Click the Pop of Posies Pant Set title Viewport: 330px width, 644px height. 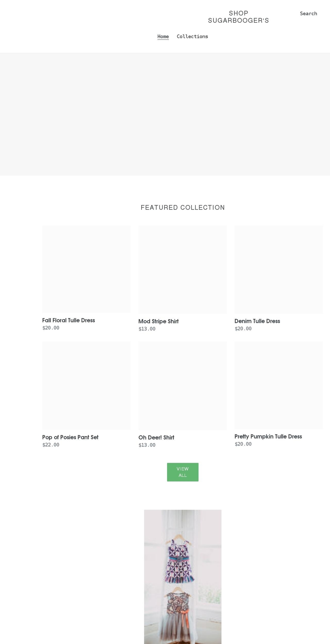coord(70,437)
